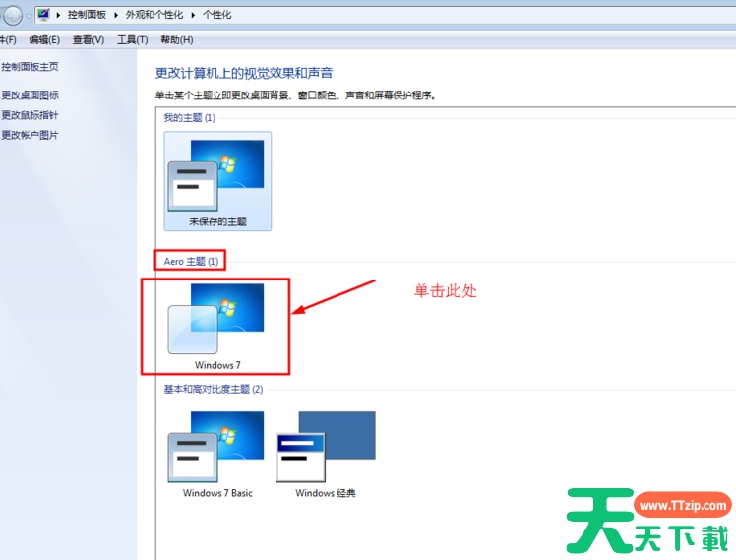Select the Windows 7 Aero theme
This screenshot has height=560, width=736.
215,326
